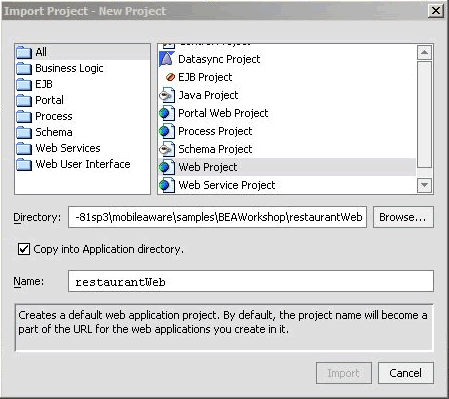Click the Web Project globe icon
This screenshot has height=399, width=449.
click(x=167, y=167)
